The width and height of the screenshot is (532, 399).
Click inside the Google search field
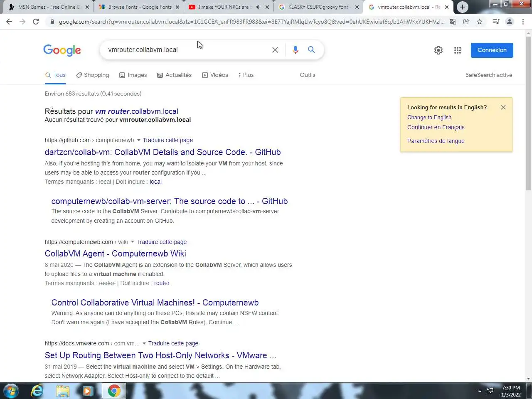pyautogui.click(x=187, y=50)
